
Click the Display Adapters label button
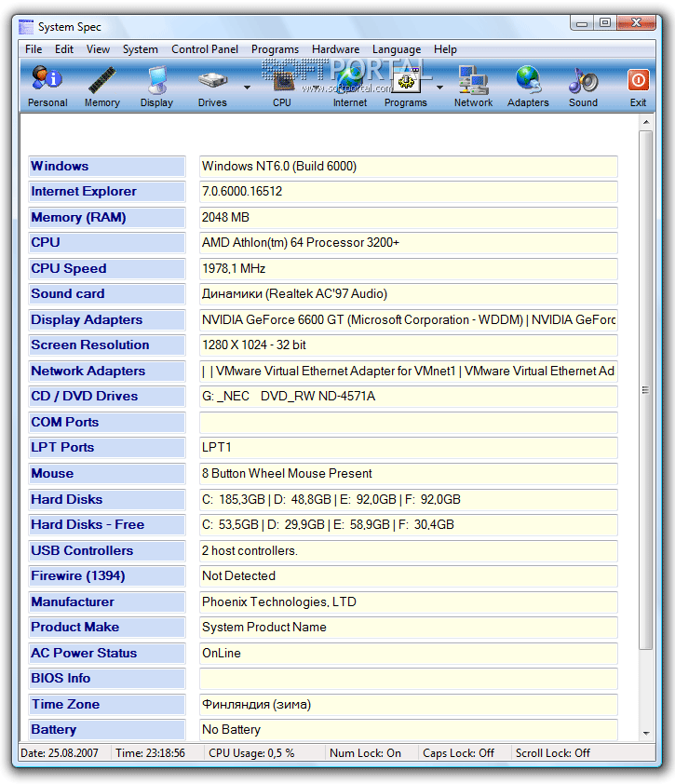107,320
